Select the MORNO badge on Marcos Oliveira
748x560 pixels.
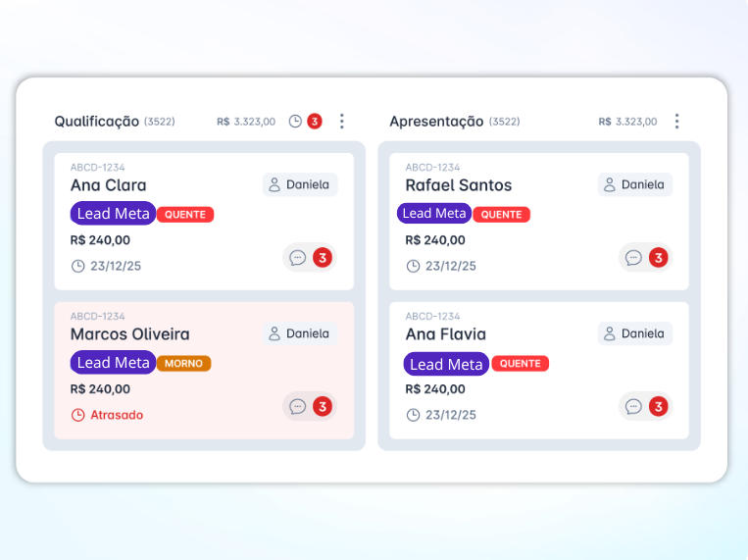183,363
